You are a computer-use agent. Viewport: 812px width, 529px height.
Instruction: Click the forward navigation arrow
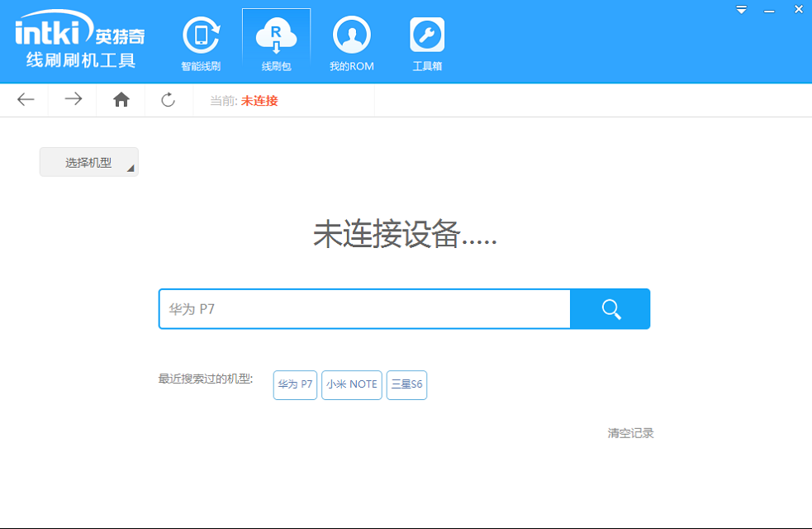coord(72,99)
